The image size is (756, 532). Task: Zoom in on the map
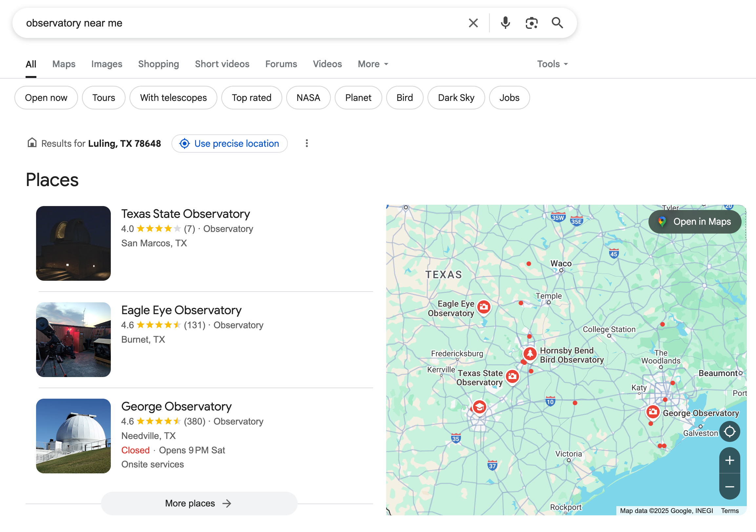click(730, 460)
